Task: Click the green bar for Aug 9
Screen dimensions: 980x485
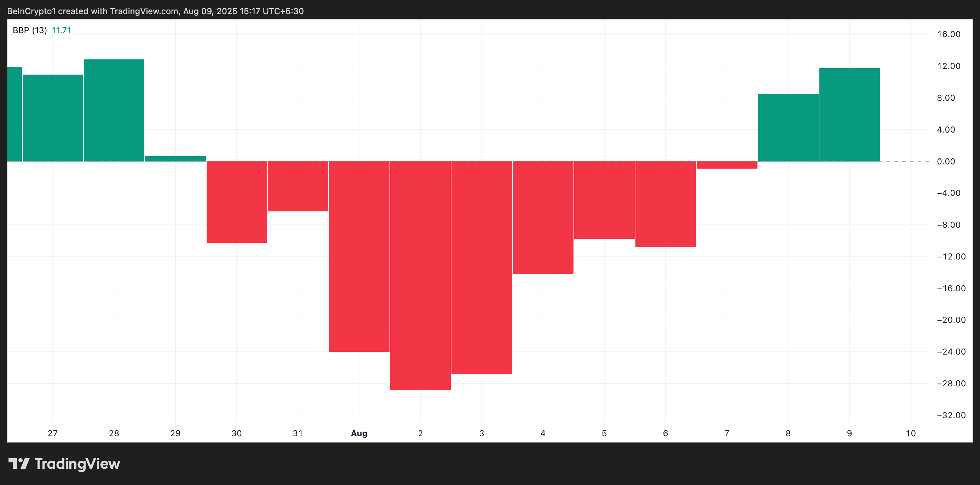Action: (849, 115)
